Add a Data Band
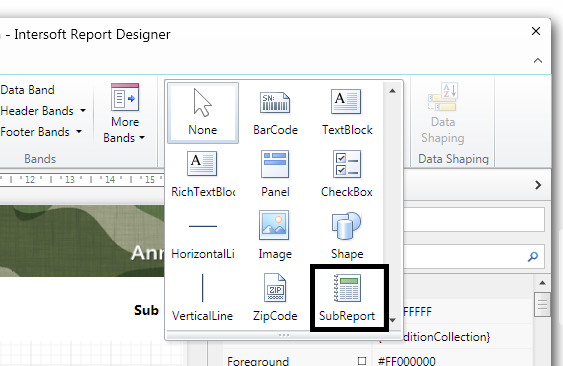Viewport: 563px width, 366px height. click(x=27, y=90)
